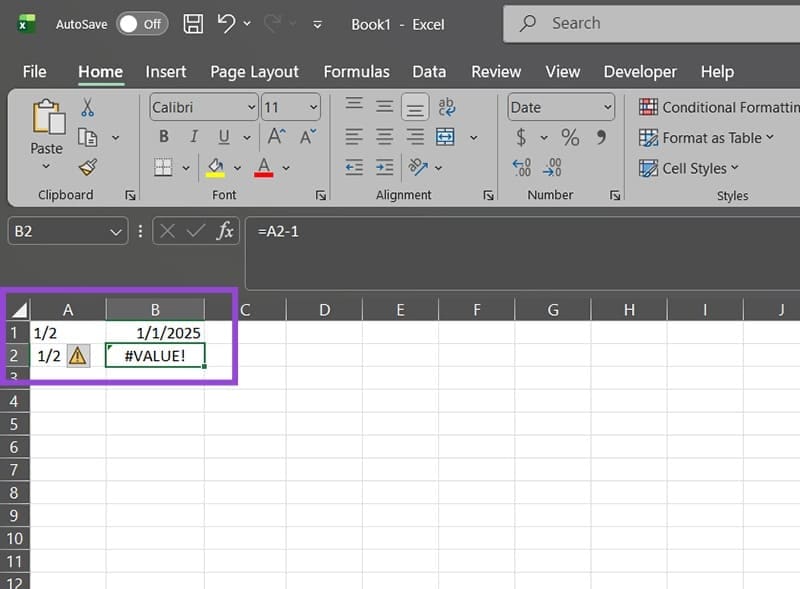Open the Data ribbon tab

429,71
